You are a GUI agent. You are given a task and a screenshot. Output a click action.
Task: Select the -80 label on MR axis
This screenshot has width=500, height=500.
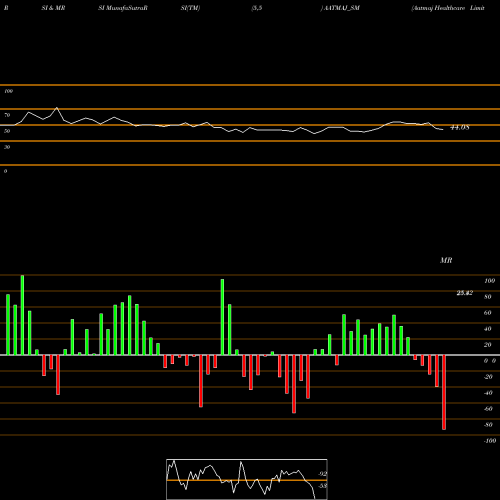pyautogui.click(x=488, y=425)
